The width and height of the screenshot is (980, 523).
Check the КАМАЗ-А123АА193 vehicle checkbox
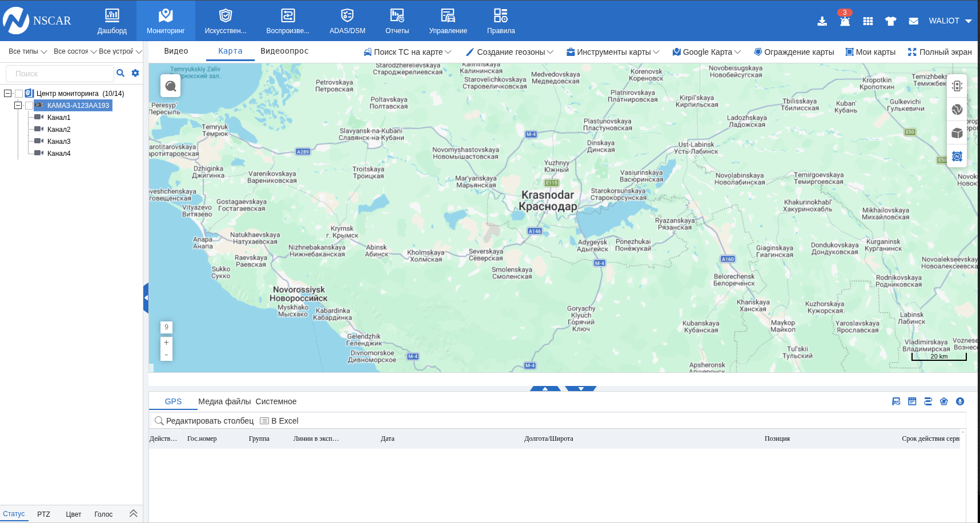click(x=29, y=106)
